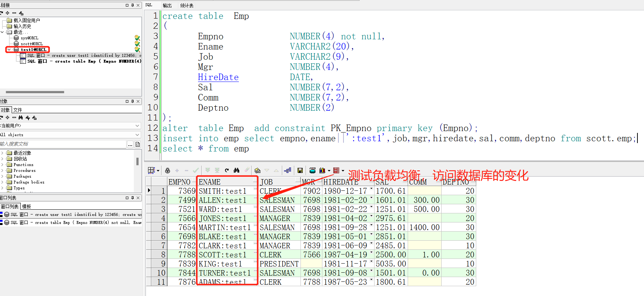Click the HireDate link in SQL editor

coord(218,77)
